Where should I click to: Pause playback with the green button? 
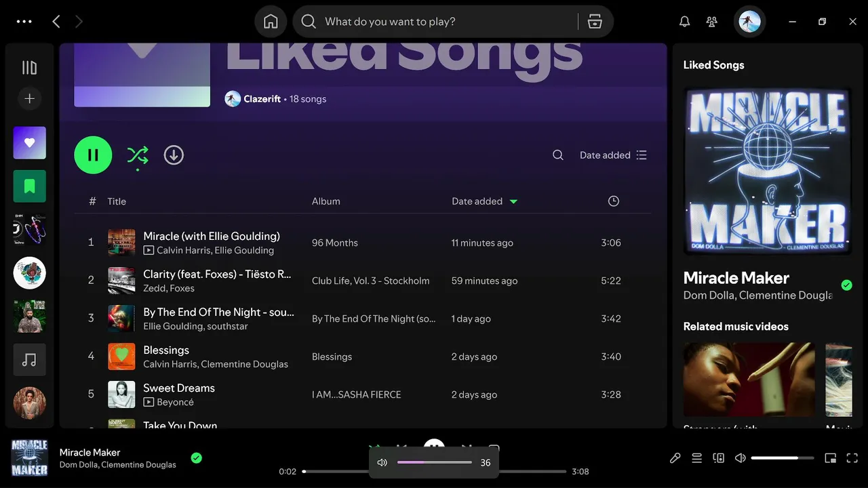[x=93, y=155]
